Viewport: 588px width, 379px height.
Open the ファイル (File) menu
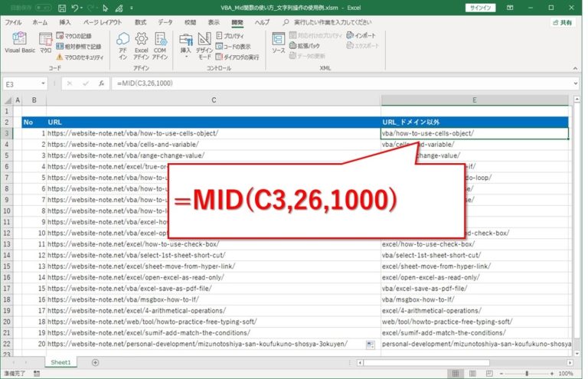pyautogui.click(x=13, y=23)
